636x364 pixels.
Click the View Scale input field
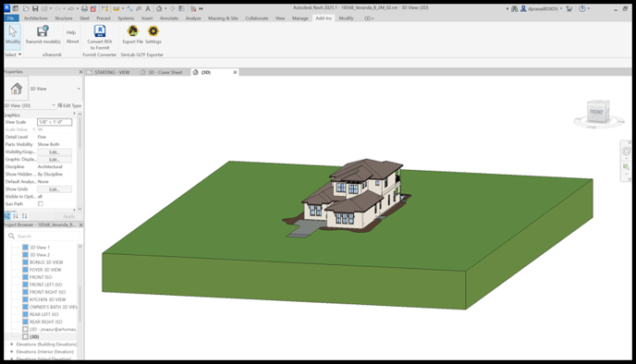coord(55,122)
